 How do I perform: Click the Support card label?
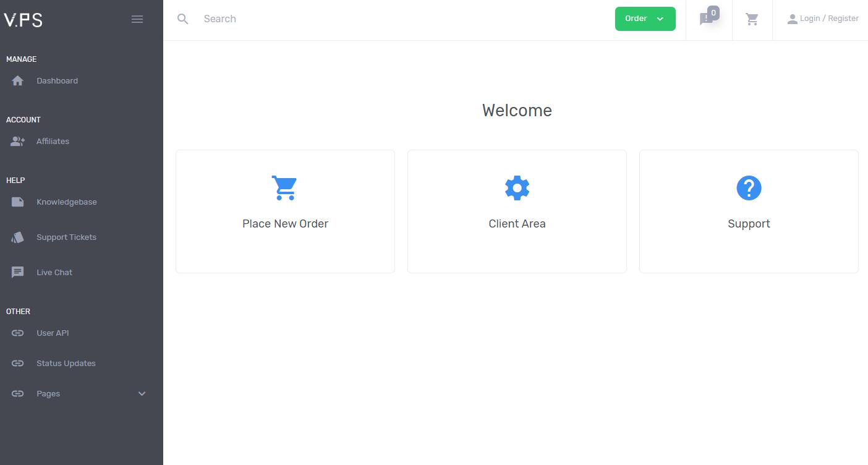(x=749, y=224)
